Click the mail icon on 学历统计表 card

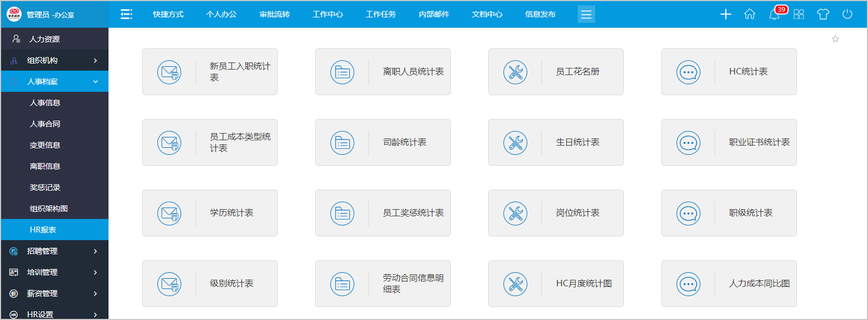tap(169, 213)
